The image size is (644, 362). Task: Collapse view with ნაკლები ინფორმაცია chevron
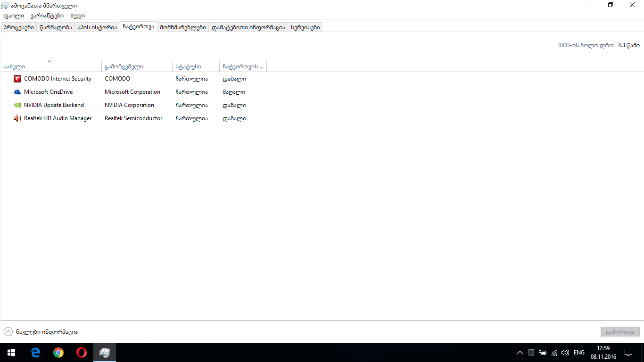[x=8, y=332]
